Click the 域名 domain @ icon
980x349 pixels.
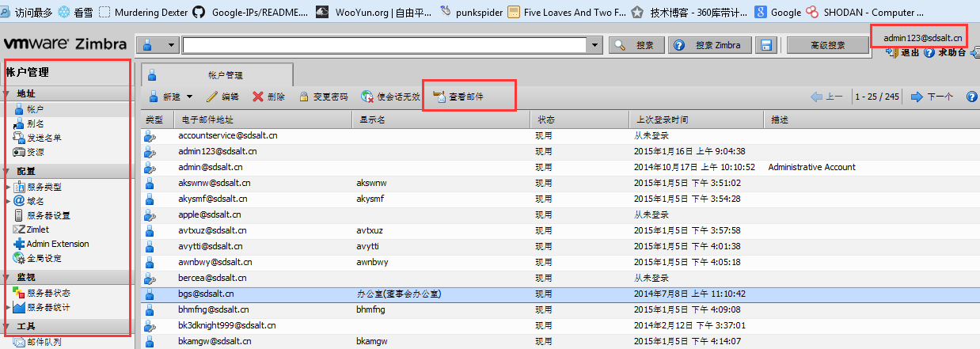[19, 201]
